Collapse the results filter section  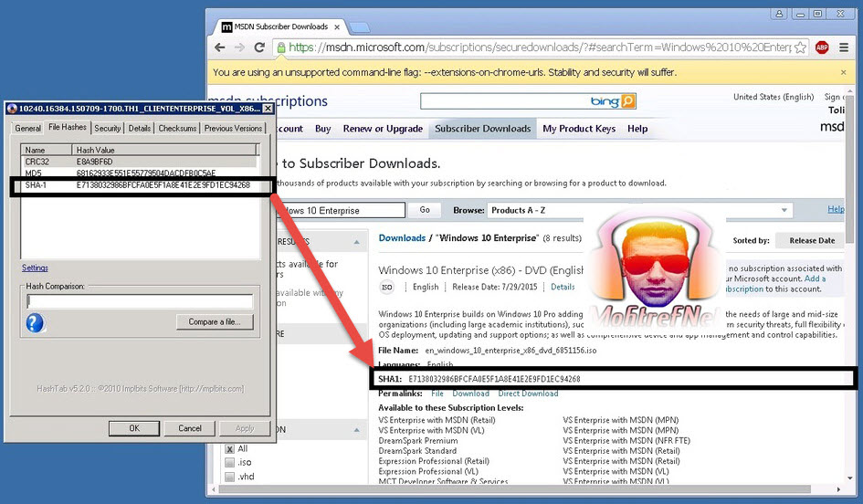click(x=357, y=242)
